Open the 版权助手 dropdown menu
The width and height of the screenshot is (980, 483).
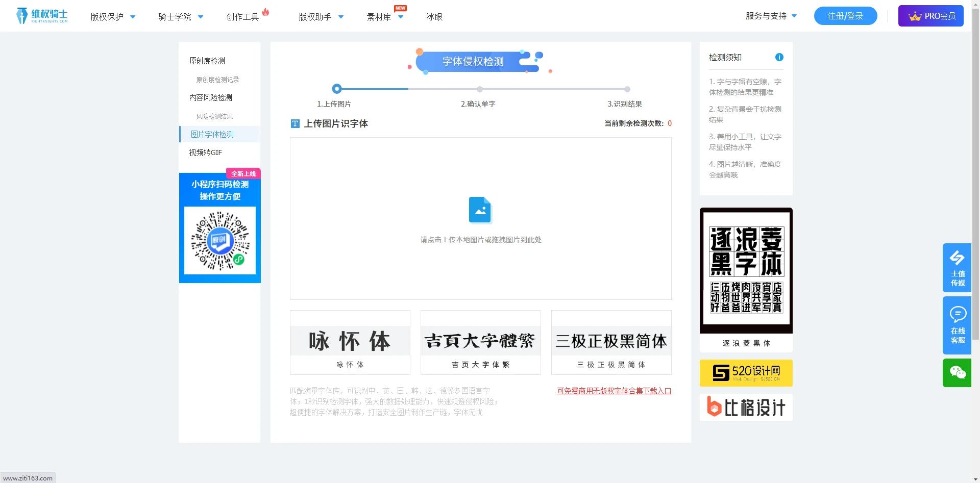point(320,16)
